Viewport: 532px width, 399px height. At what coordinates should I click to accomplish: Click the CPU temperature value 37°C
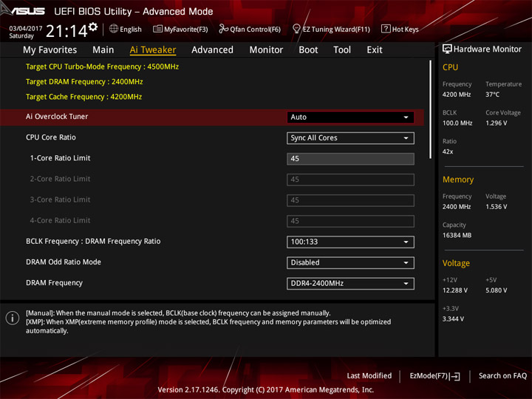click(492, 95)
